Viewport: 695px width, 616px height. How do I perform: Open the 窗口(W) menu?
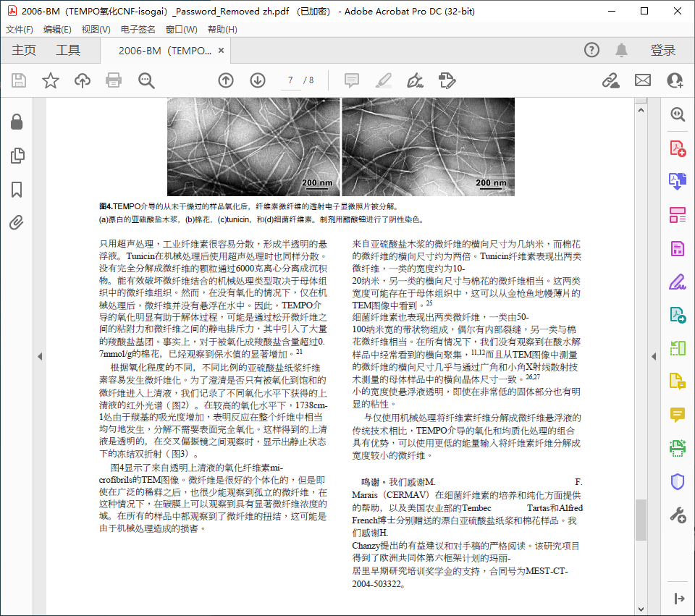coord(181,29)
